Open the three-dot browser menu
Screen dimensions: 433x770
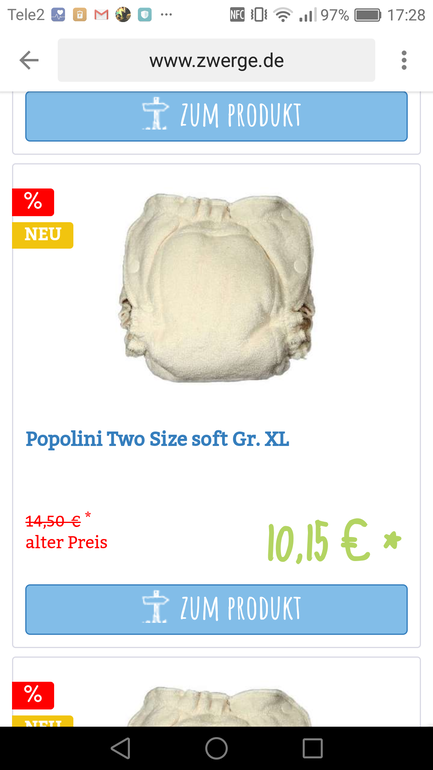(404, 60)
